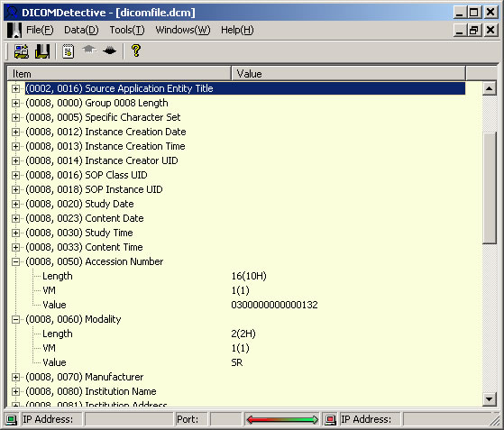Viewport: 504px width, 430px height.
Task: Click the scrollbar down arrow
Action: click(x=490, y=399)
